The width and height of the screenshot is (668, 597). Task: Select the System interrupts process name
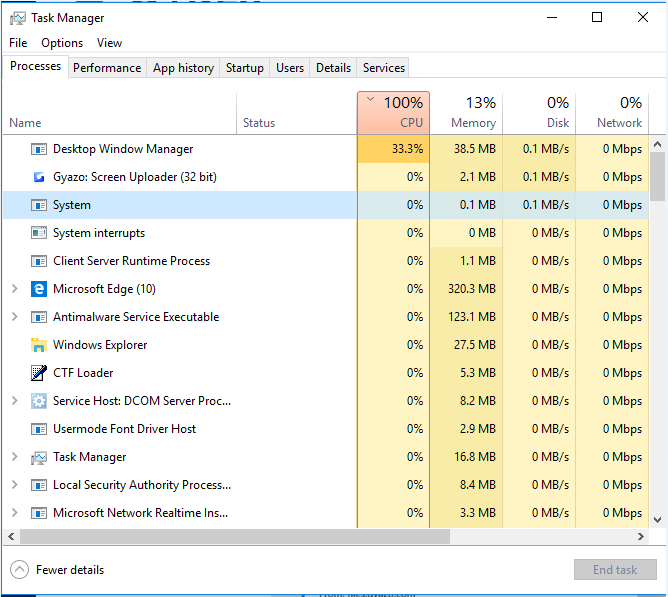pos(99,233)
